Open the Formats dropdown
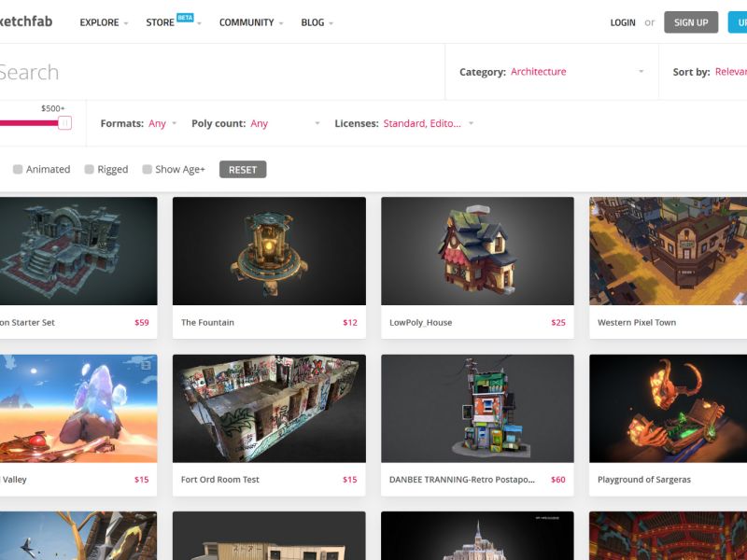 (138, 123)
